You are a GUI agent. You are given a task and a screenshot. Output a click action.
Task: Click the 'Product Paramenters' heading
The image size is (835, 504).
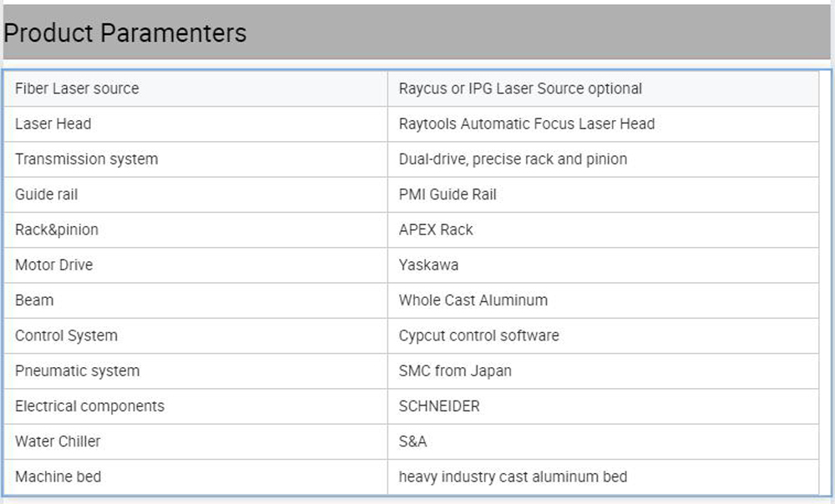[x=124, y=33]
